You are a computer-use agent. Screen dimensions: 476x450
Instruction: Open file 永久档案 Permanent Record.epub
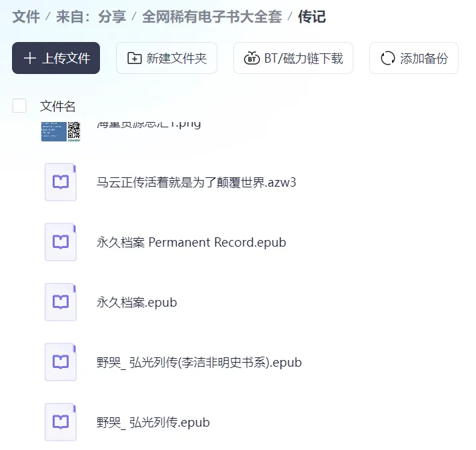point(191,242)
